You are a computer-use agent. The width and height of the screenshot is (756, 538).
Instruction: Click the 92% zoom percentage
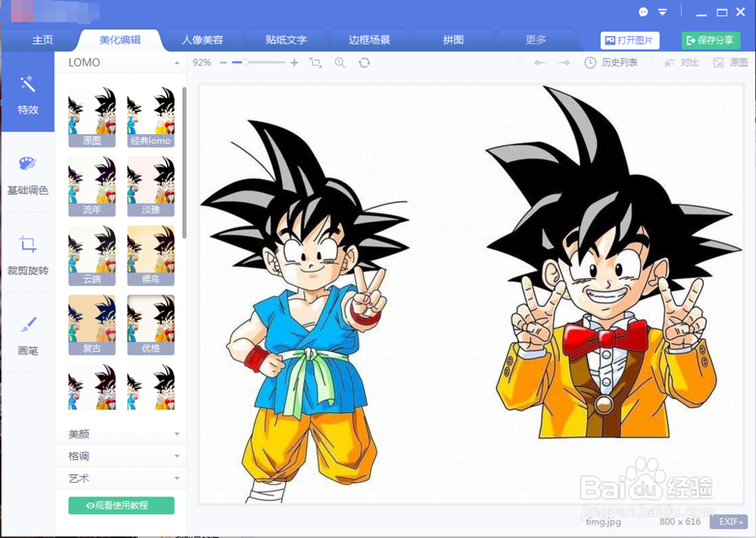click(x=202, y=63)
